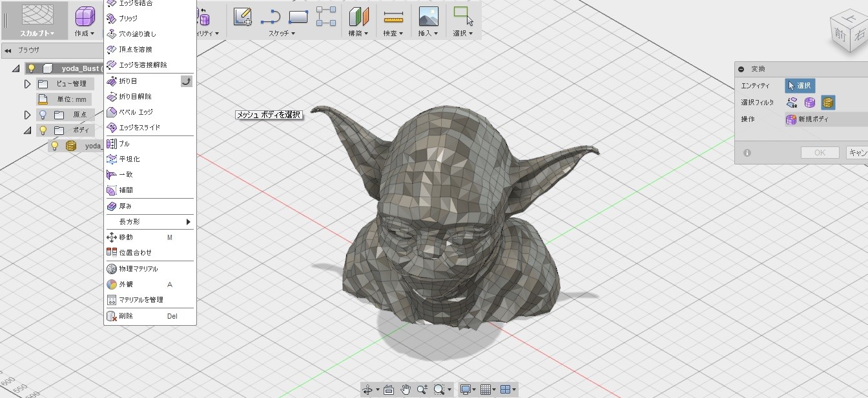This screenshot has height=398, width=868.
Task: Open the 操作 dropdown showing 新規ボディ
Action: tap(826, 119)
